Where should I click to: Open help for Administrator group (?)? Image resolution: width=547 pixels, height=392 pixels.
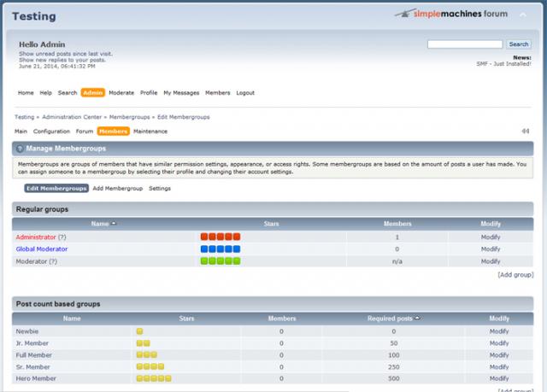click(62, 237)
